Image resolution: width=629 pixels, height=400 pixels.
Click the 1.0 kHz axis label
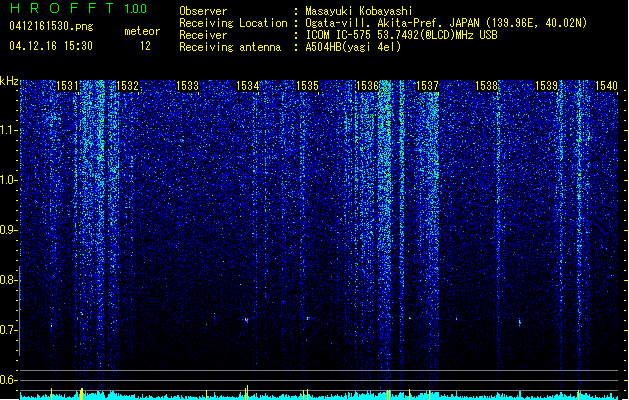(x=9, y=180)
